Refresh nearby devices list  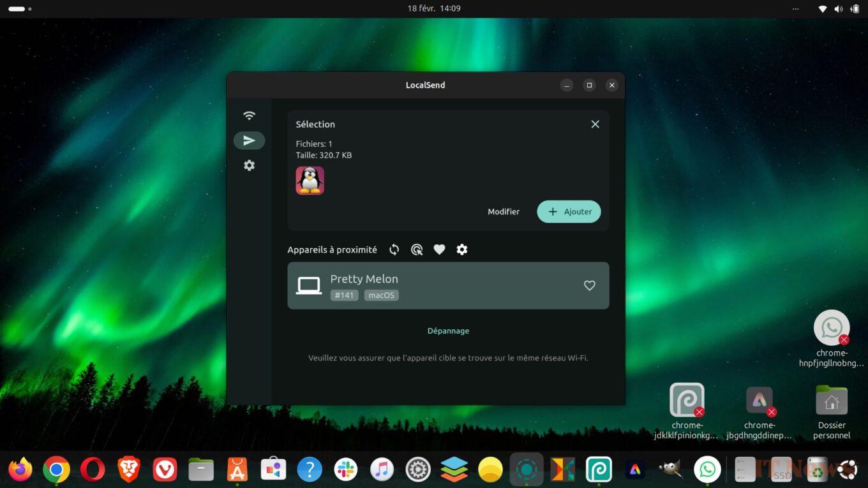394,249
